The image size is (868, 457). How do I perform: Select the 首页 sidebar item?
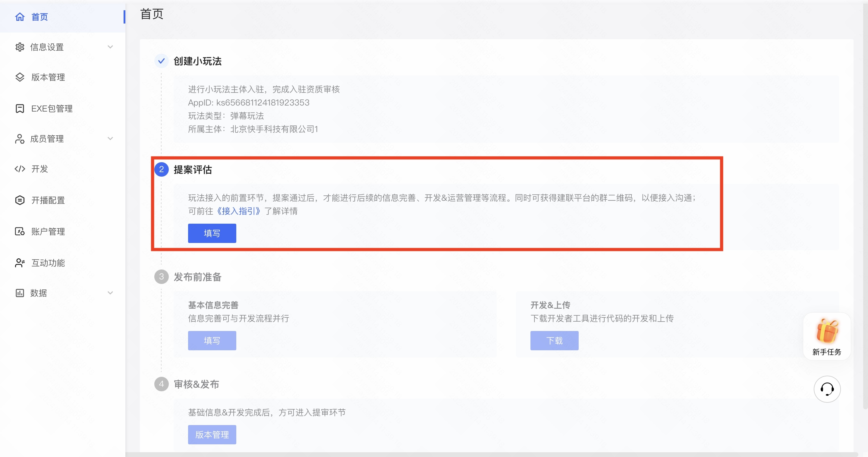39,17
